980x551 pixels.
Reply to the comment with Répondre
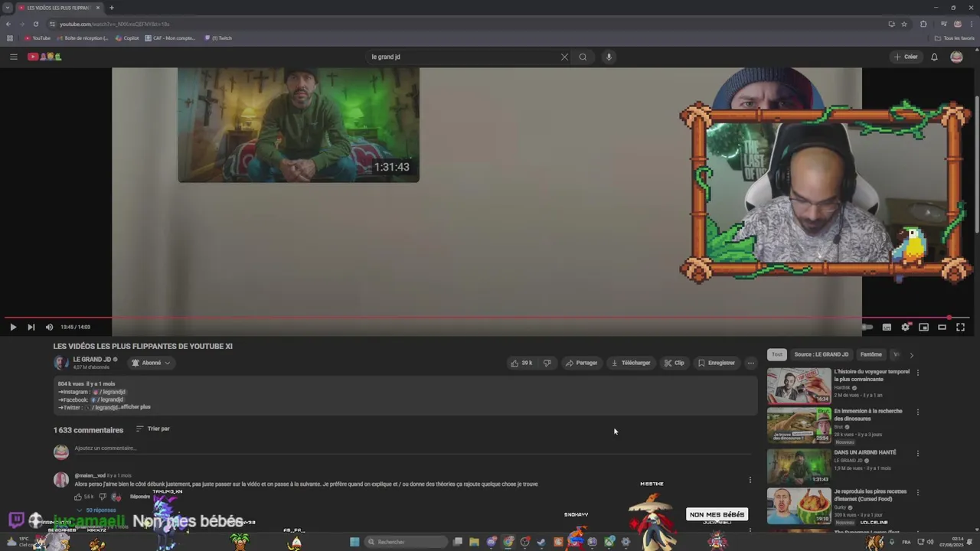click(140, 497)
